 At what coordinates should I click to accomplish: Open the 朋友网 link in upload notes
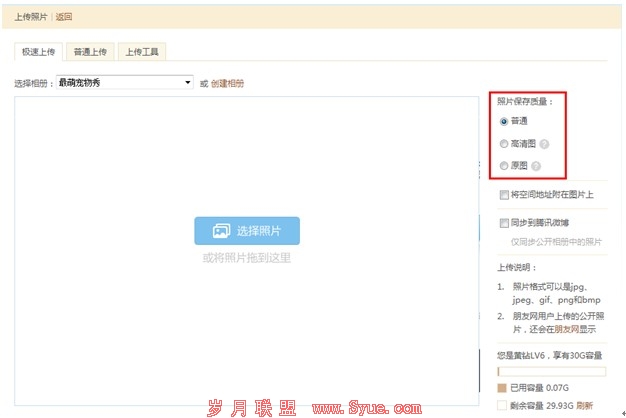click(x=567, y=329)
